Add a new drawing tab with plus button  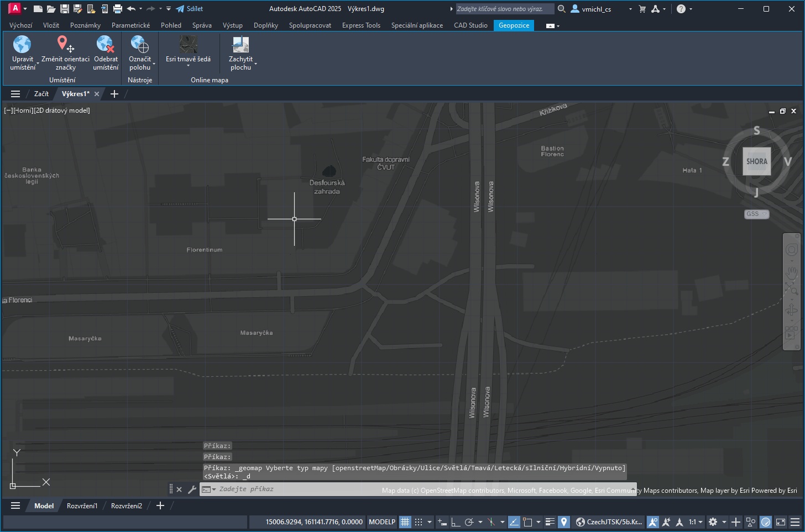tap(114, 94)
